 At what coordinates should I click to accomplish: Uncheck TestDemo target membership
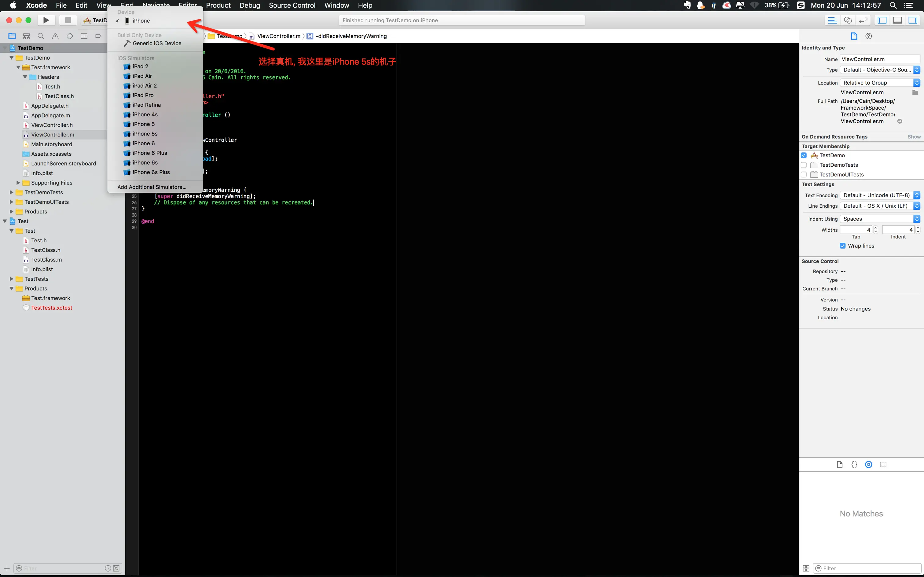click(x=804, y=155)
